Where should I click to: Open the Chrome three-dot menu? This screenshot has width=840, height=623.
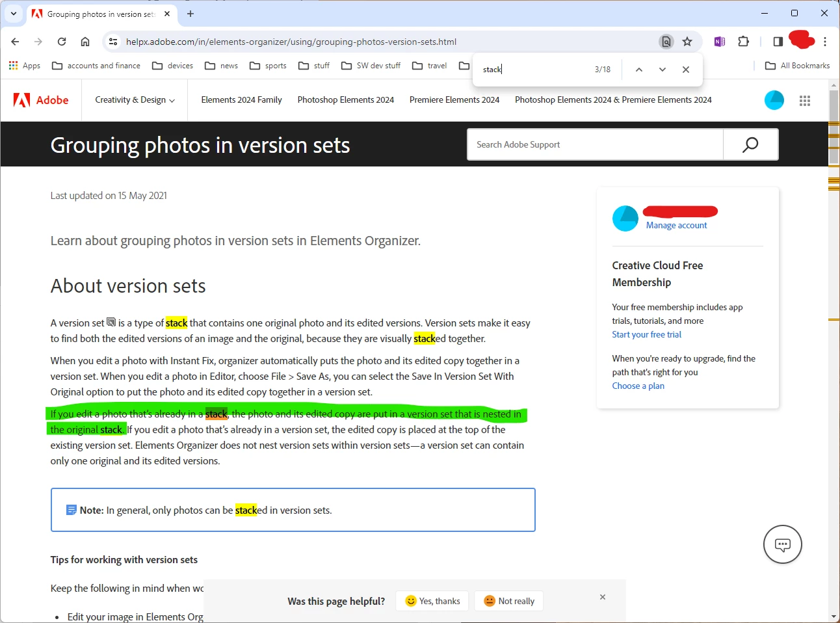point(825,42)
